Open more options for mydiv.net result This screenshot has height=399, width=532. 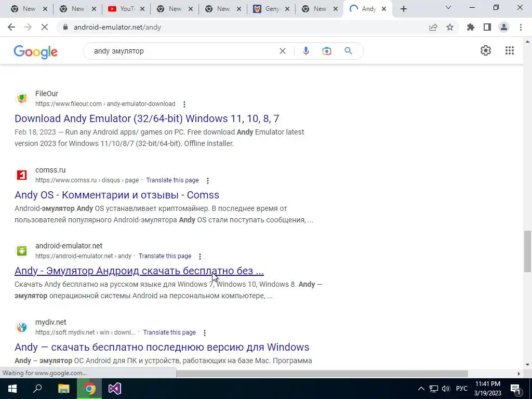(205, 333)
